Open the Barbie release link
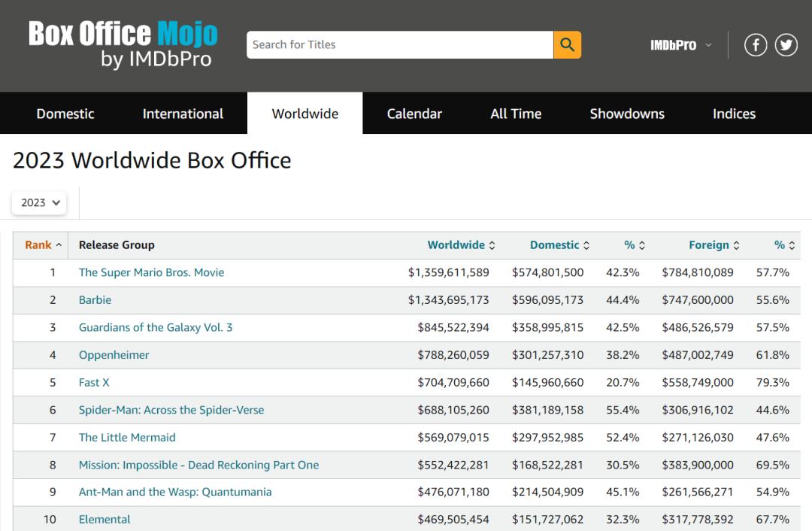812x531 pixels. [95, 300]
